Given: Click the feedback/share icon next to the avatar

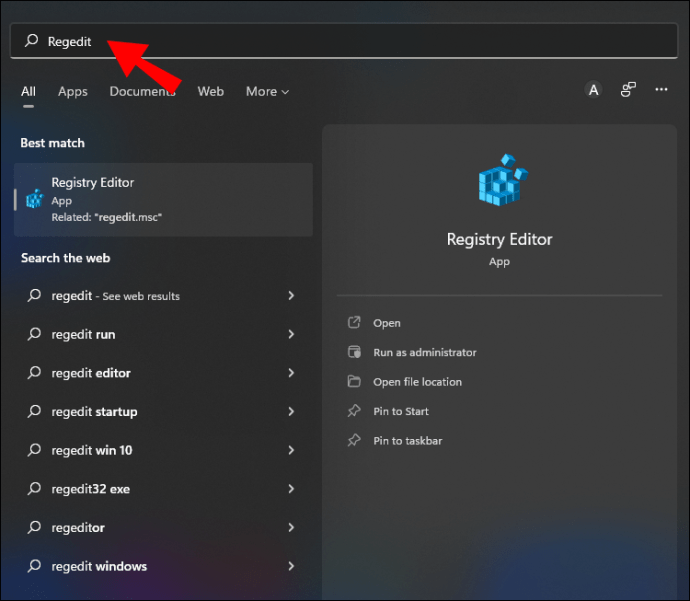Looking at the screenshot, I should [x=628, y=90].
